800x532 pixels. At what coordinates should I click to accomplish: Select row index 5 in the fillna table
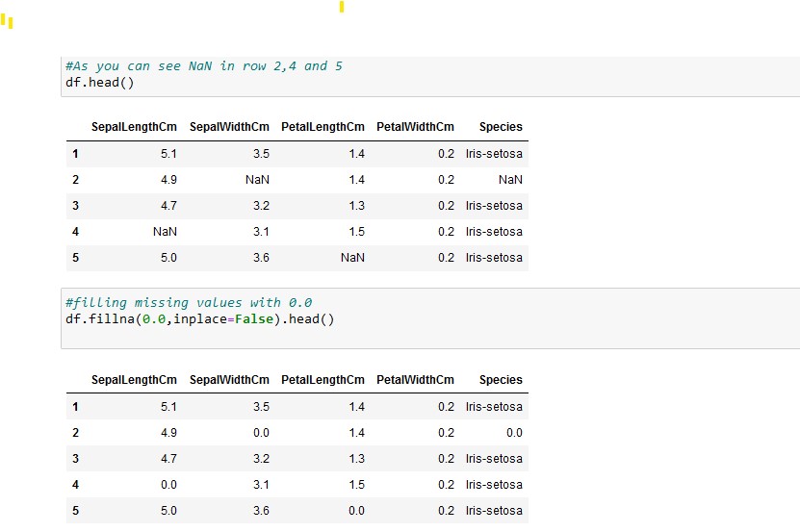click(x=75, y=511)
